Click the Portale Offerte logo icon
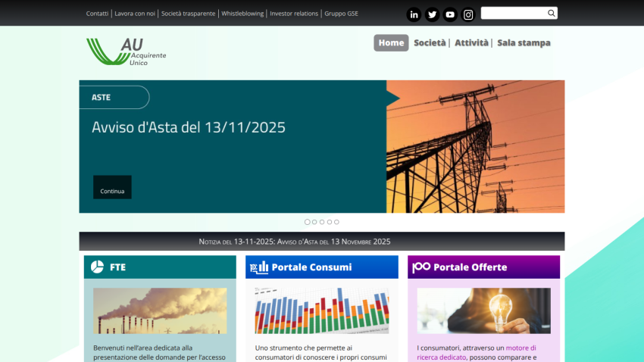 tap(421, 267)
